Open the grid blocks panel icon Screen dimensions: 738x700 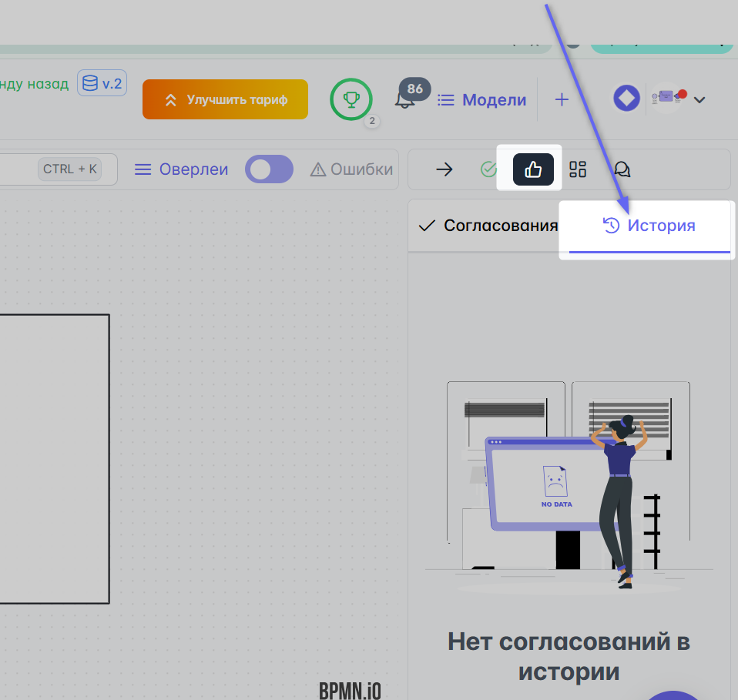point(578,169)
